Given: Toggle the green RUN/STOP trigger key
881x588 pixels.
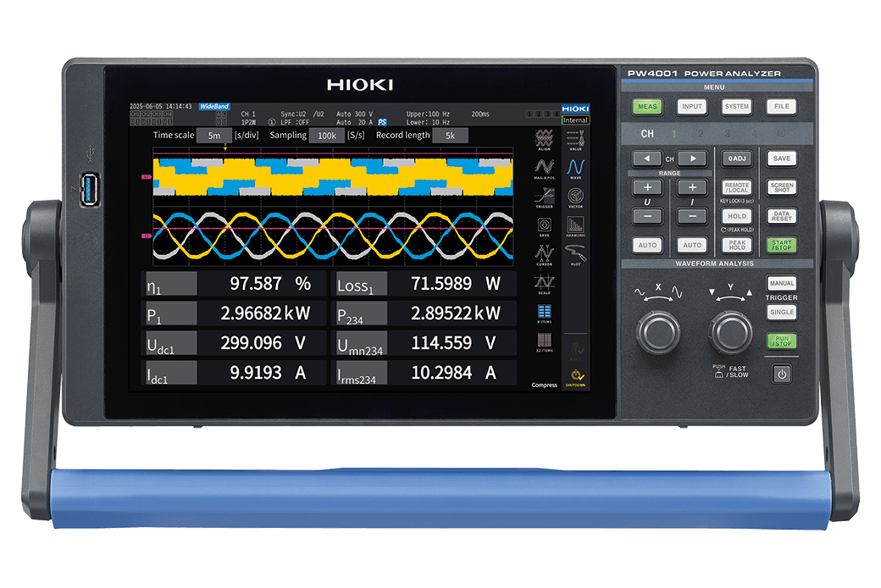Looking at the screenshot, I should point(781,341).
